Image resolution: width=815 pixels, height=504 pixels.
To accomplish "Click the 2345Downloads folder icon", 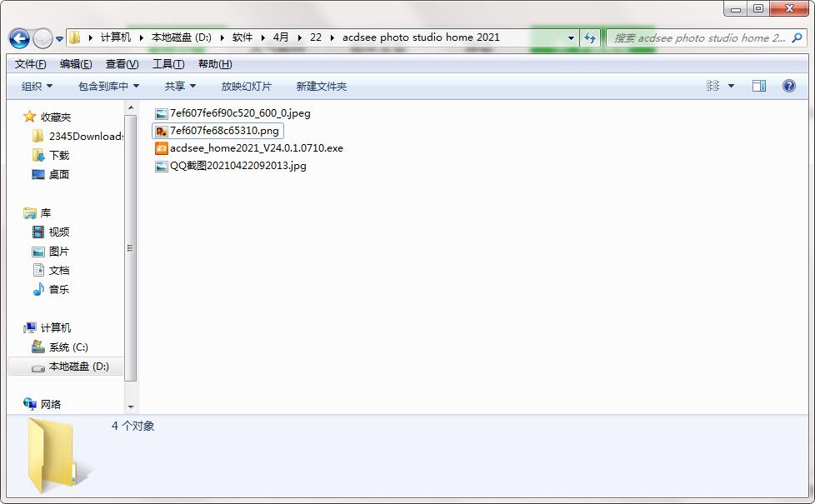I will tap(38, 136).
